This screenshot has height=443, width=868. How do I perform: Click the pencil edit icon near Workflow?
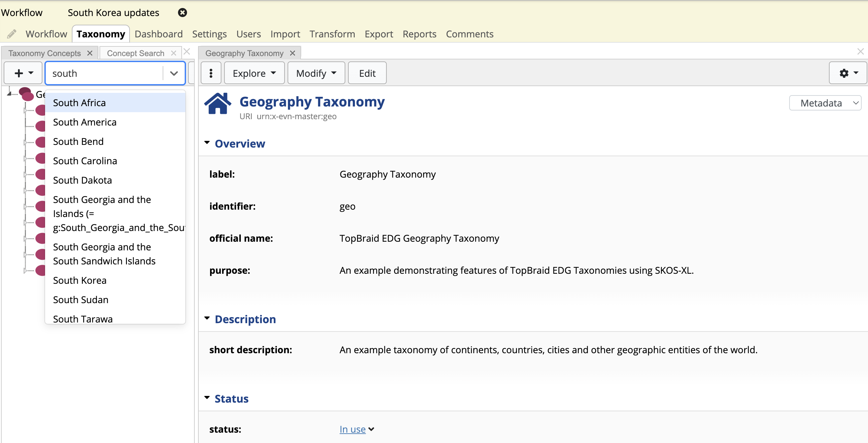click(x=11, y=34)
